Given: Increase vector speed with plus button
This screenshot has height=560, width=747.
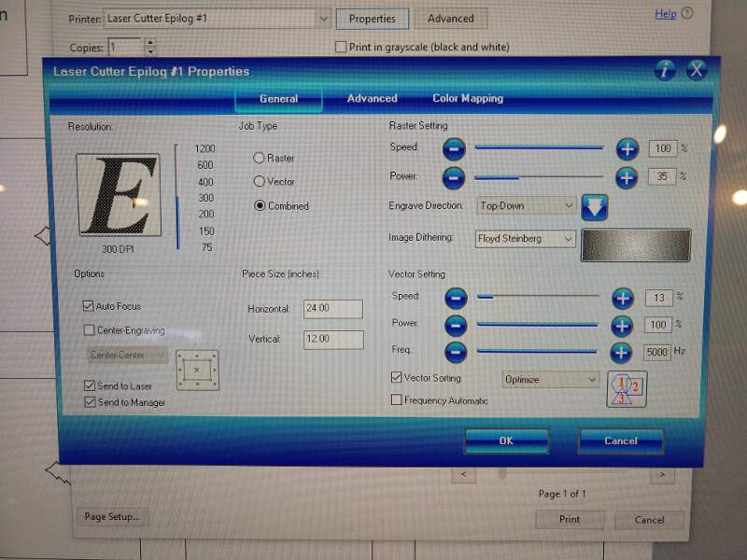Looking at the screenshot, I should 623,298.
